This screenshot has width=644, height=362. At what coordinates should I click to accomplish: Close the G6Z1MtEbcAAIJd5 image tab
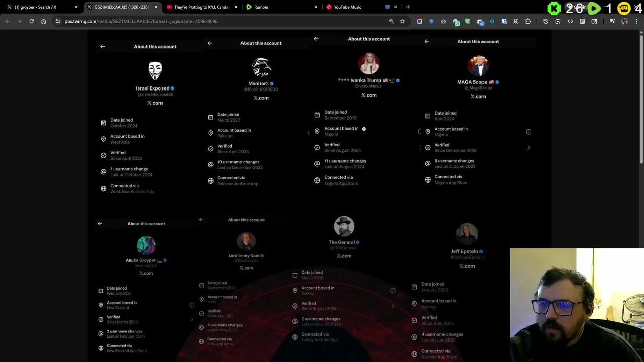(x=156, y=7)
